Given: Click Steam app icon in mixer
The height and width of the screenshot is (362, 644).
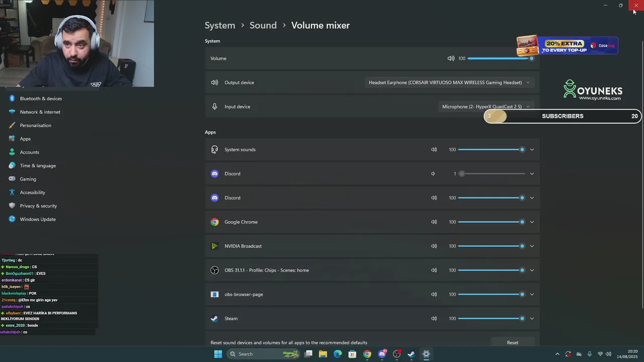Looking at the screenshot, I should click(x=215, y=318).
